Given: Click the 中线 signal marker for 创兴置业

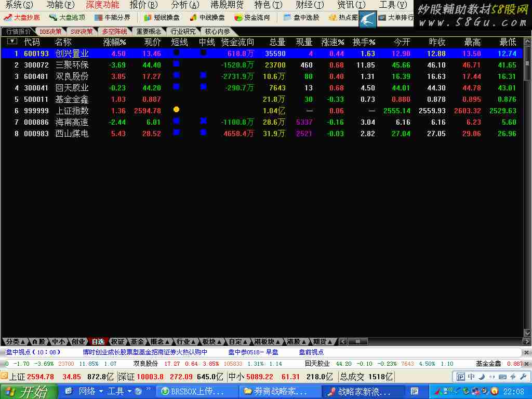Looking at the screenshot, I should (203, 52).
